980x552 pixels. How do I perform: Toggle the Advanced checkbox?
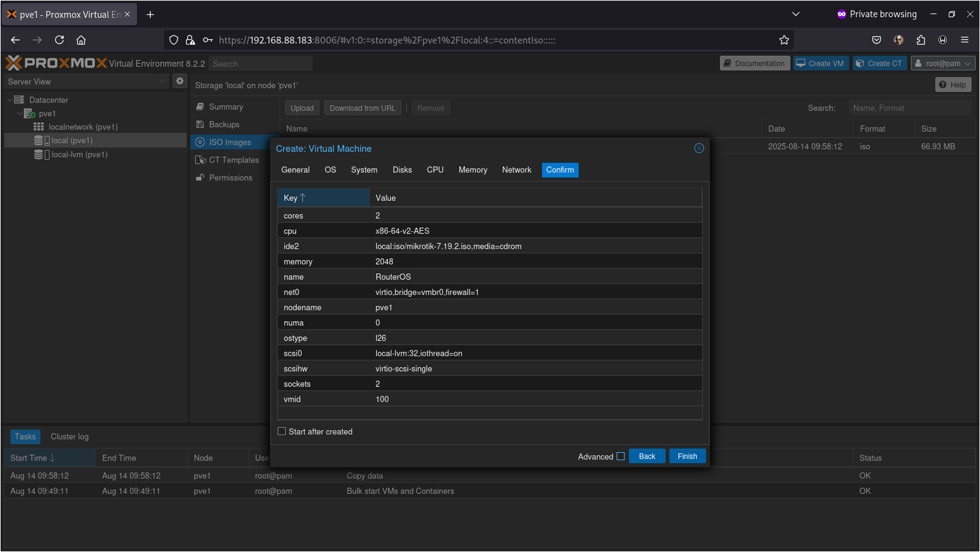[x=620, y=456]
